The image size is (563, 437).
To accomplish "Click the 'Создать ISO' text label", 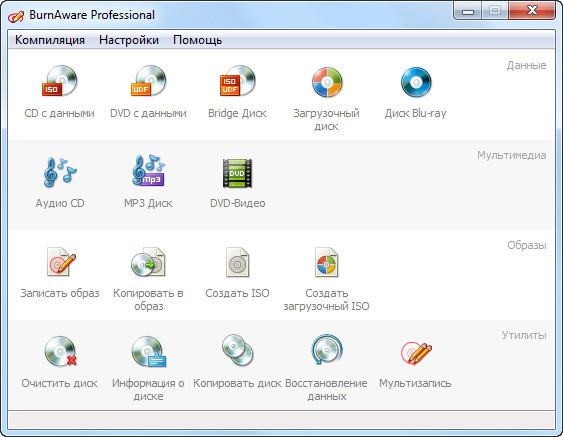I will click(237, 293).
